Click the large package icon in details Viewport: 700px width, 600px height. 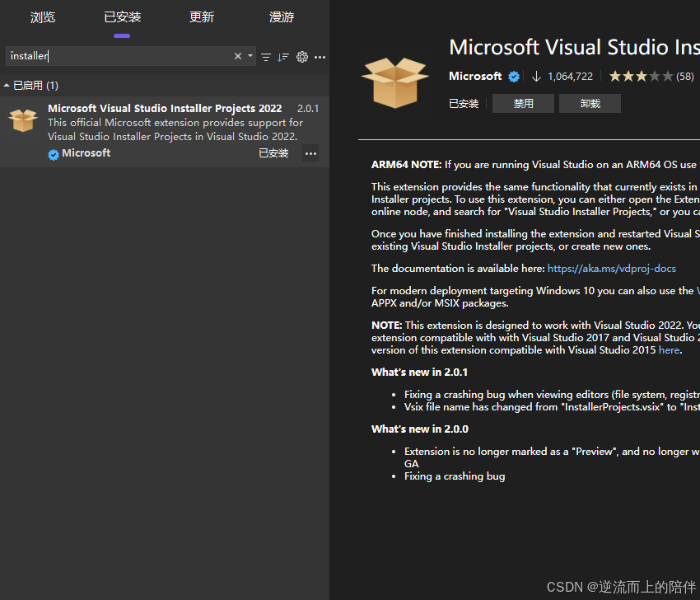coord(395,82)
